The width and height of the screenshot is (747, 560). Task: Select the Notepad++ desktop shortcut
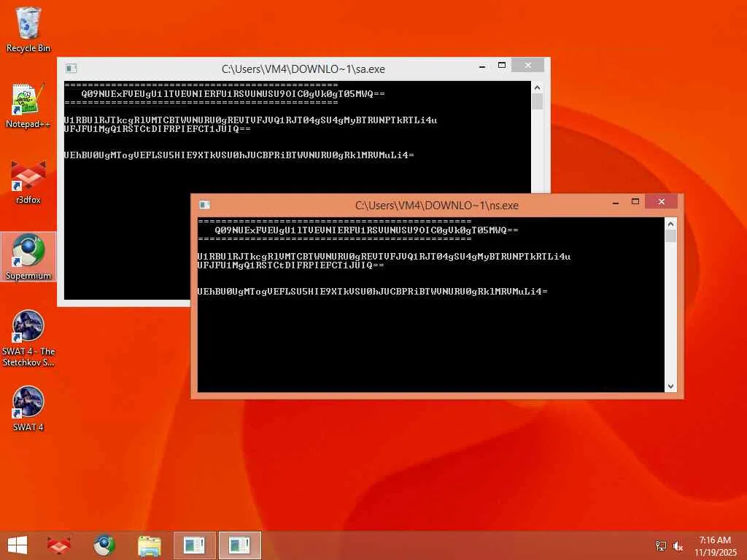[28, 106]
